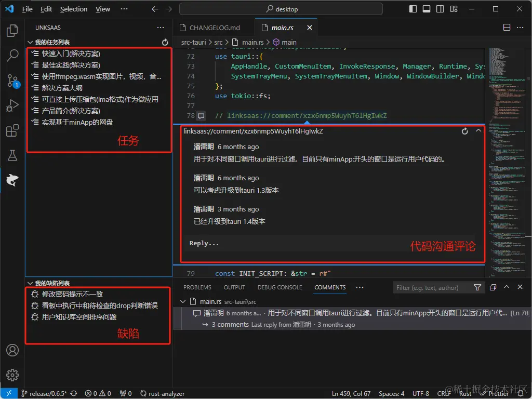This screenshot has height=399, width=532.
Task: Toggle the comments filter funnel icon
Action: coord(477,287)
